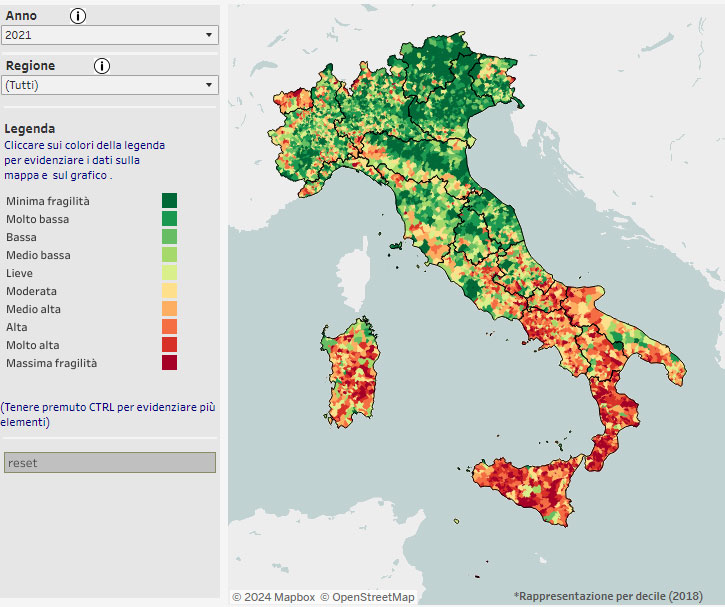Select the Molto alta legend swatch
Image resolution: width=725 pixels, height=607 pixels.
[x=169, y=345]
